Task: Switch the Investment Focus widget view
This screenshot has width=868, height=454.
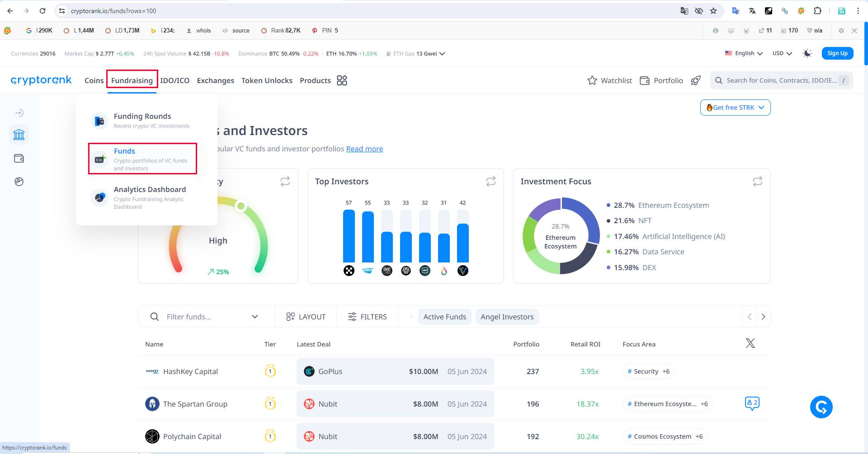Action: (x=758, y=181)
